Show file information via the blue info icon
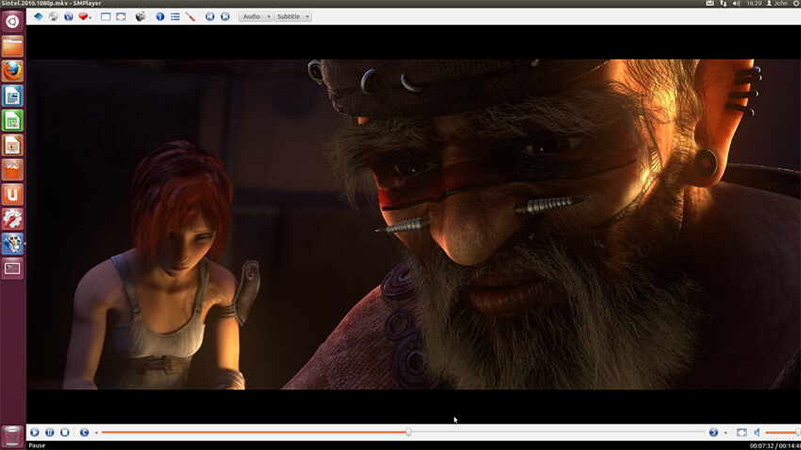Screen dimensions: 801x450 pos(160,17)
